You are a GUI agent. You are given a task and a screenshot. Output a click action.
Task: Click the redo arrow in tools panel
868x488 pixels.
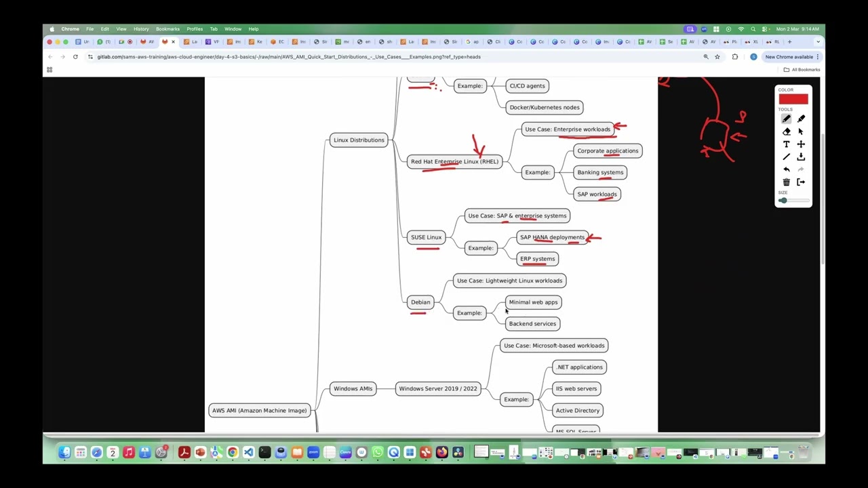coord(801,169)
